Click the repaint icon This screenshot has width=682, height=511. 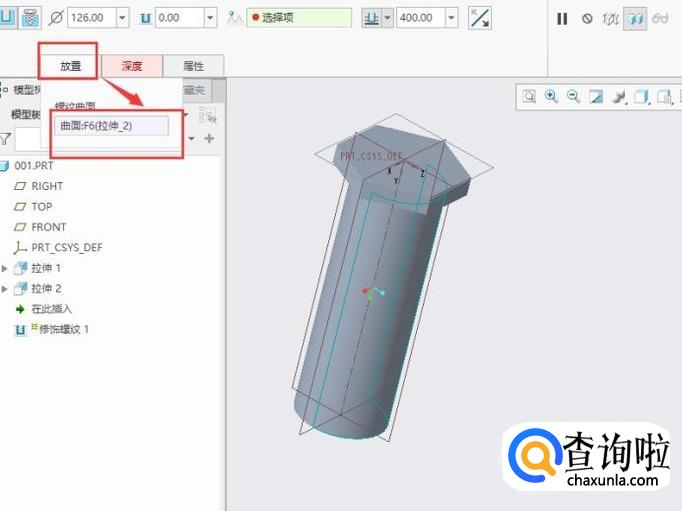tap(595, 96)
